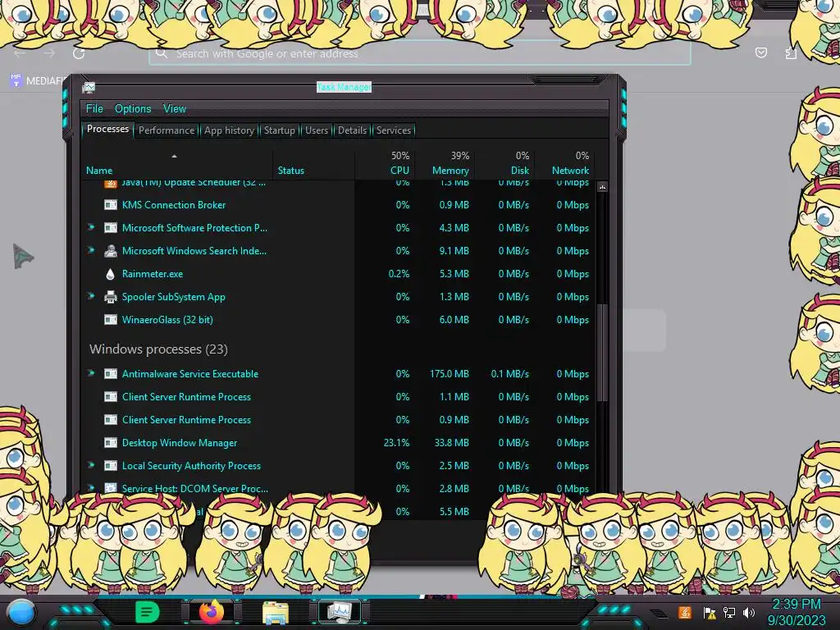Expand Local Security Authority Process
The image size is (840, 630).
(x=91, y=465)
